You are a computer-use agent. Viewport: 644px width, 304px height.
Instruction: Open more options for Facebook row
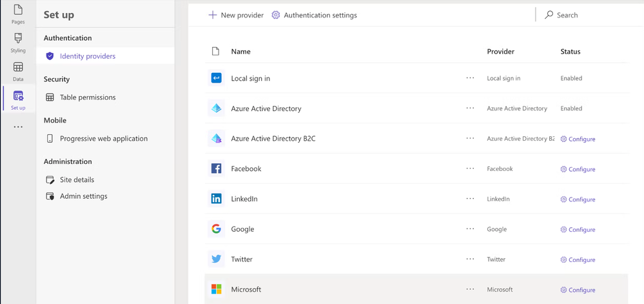pyautogui.click(x=470, y=168)
